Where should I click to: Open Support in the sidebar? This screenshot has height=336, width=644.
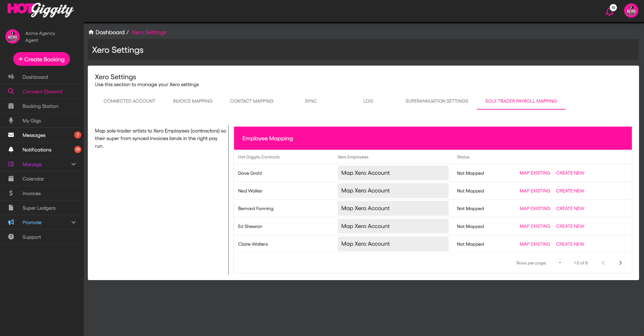(x=42, y=237)
